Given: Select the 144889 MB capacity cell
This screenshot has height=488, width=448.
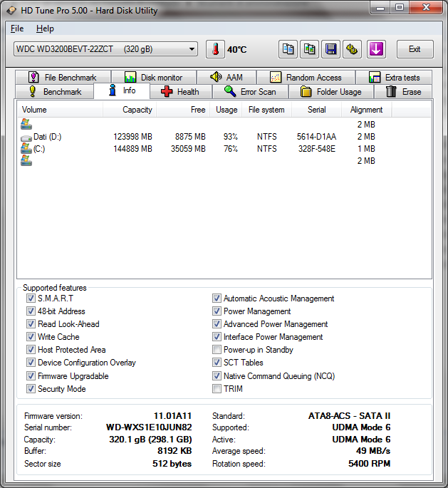Looking at the screenshot, I should (133, 149).
